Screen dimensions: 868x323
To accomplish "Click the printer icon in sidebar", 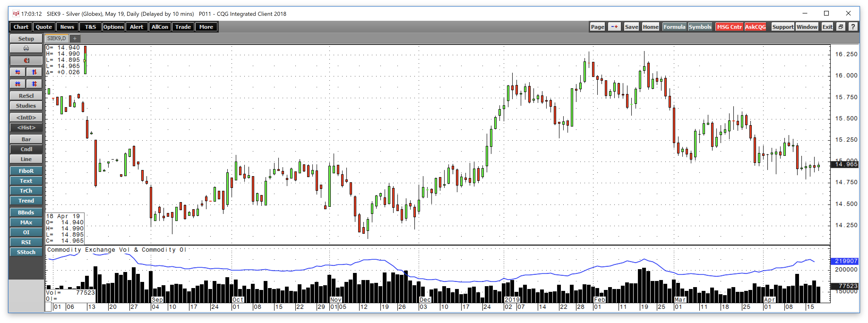I will [x=26, y=48].
